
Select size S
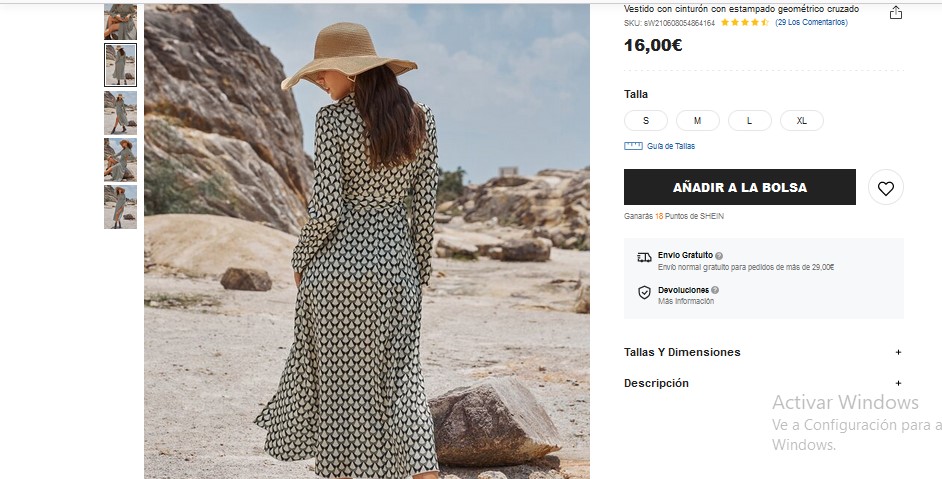click(x=646, y=121)
